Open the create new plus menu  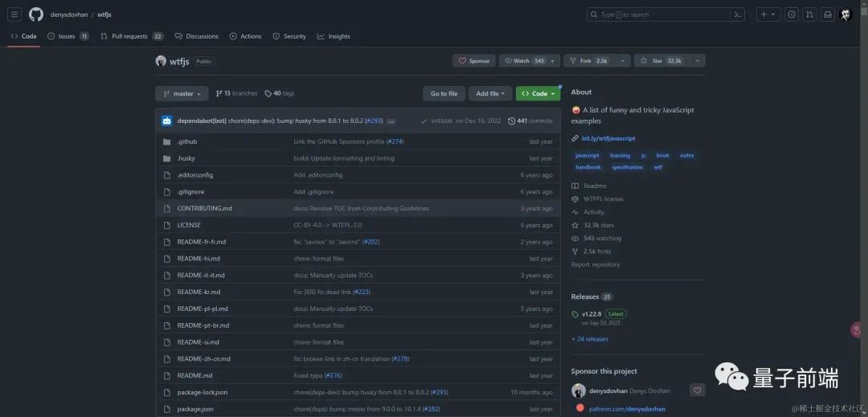coord(768,15)
